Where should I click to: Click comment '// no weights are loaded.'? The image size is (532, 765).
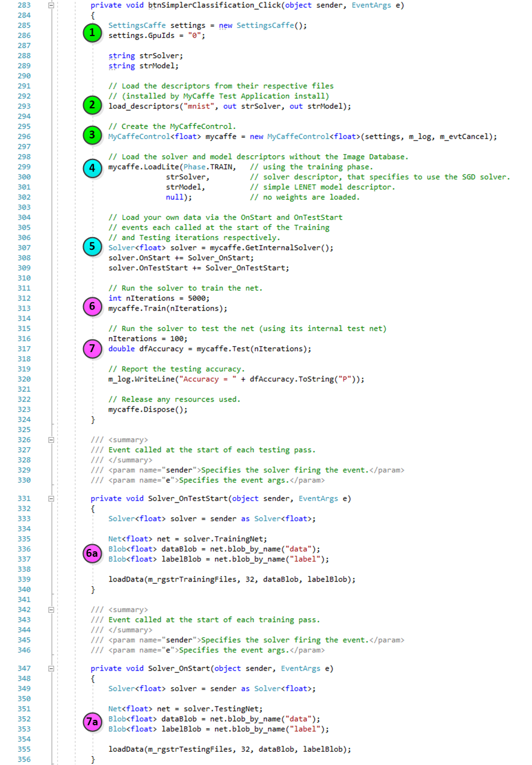coord(305,197)
